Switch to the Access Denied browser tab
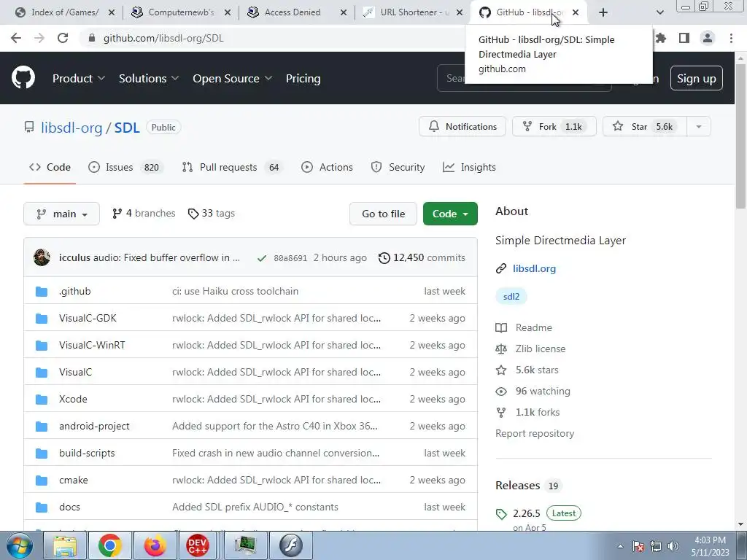The width and height of the screenshot is (747, 560). pos(298,12)
